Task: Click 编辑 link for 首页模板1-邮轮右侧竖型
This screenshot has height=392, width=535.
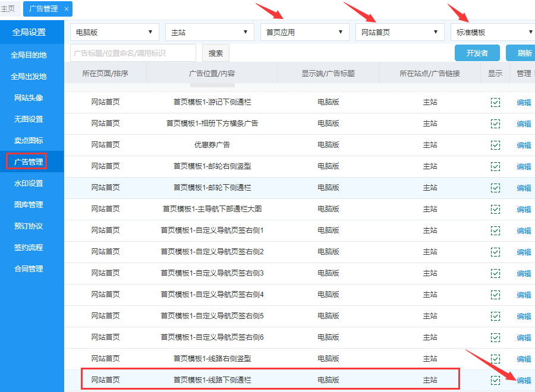Action: point(524,166)
